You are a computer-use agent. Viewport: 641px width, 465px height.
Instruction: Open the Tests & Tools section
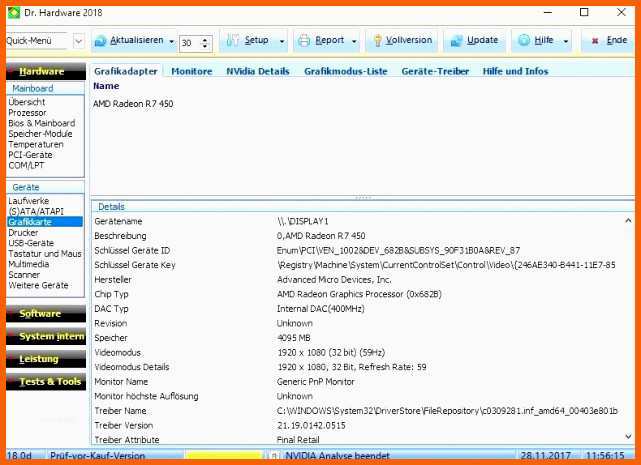[46, 382]
